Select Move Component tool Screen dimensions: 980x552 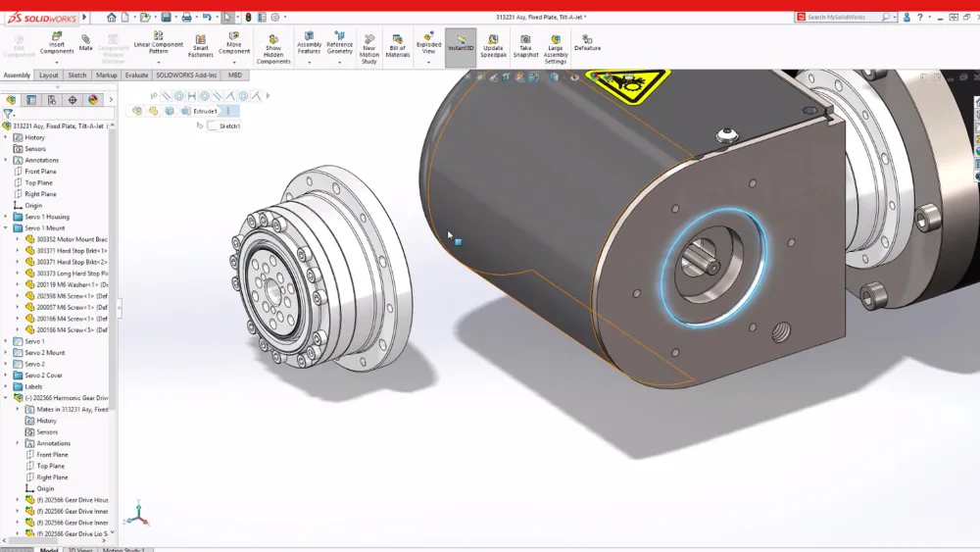click(234, 43)
